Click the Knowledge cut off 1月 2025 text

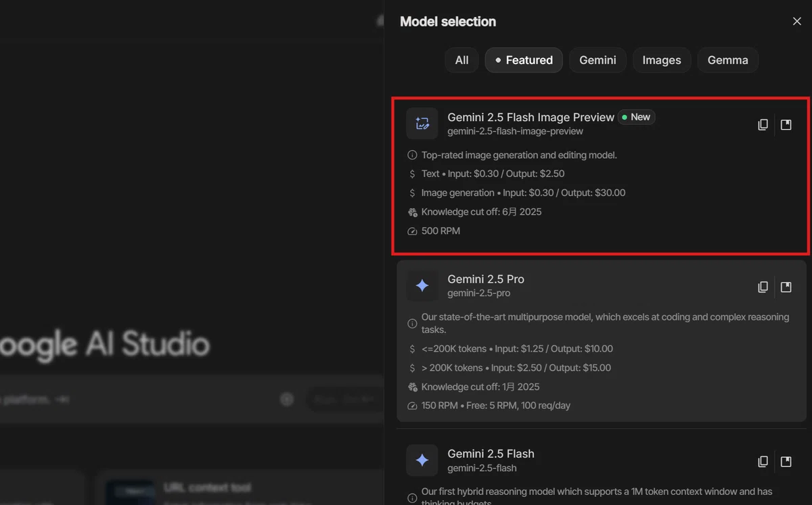pos(480,387)
